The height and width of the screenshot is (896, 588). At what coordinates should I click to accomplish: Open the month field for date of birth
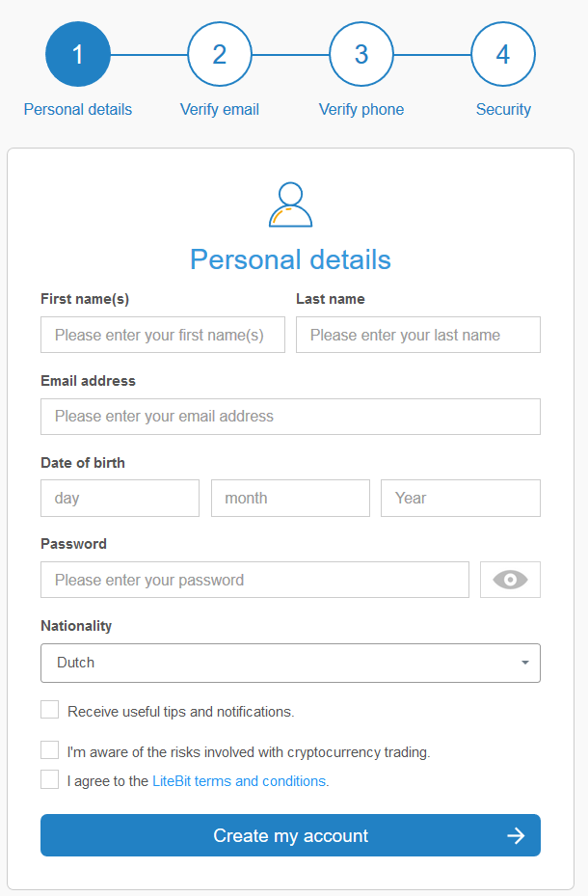click(x=290, y=498)
